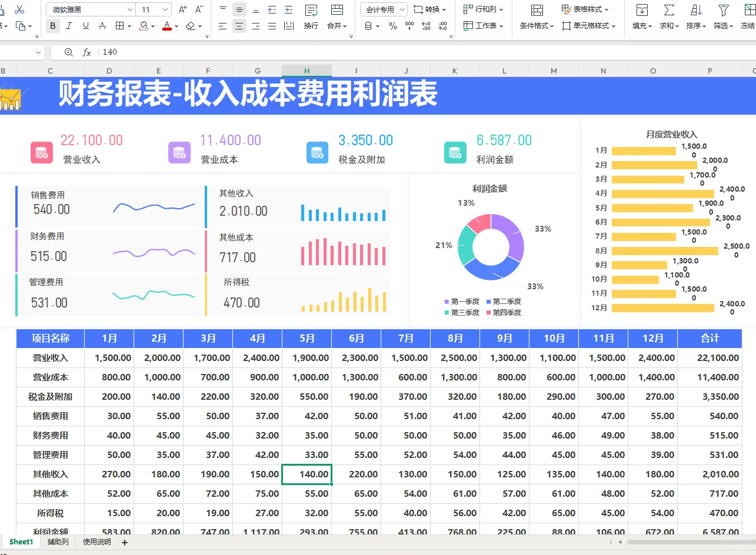The height and width of the screenshot is (555, 756).
Task: Toggle middle vertical alignment
Action: pyautogui.click(x=239, y=9)
